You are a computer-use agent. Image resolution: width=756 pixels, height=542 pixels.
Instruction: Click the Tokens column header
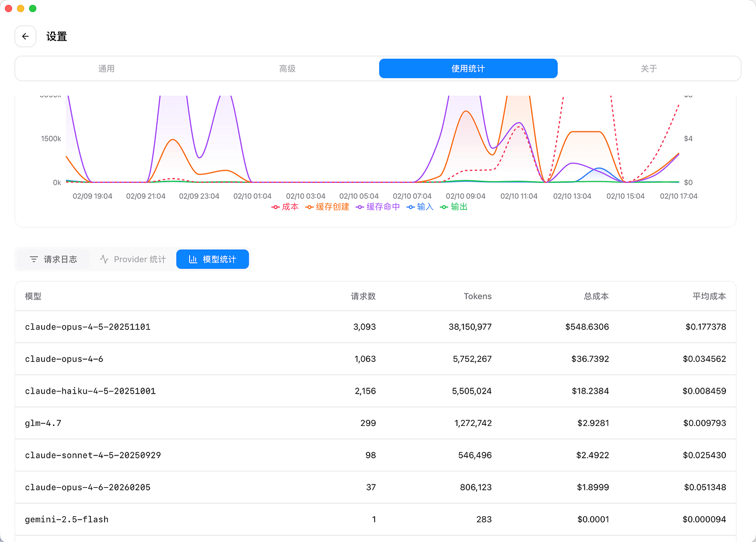coord(478,296)
